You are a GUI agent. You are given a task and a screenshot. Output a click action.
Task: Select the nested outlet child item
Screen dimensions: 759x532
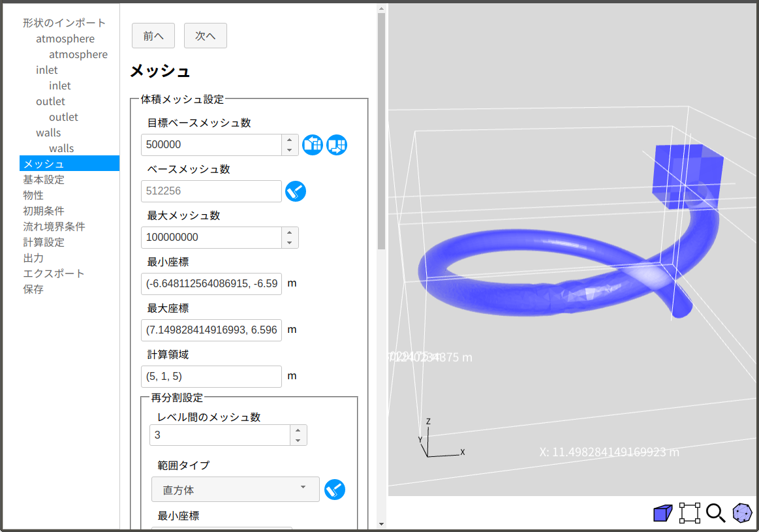coord(63,117)
